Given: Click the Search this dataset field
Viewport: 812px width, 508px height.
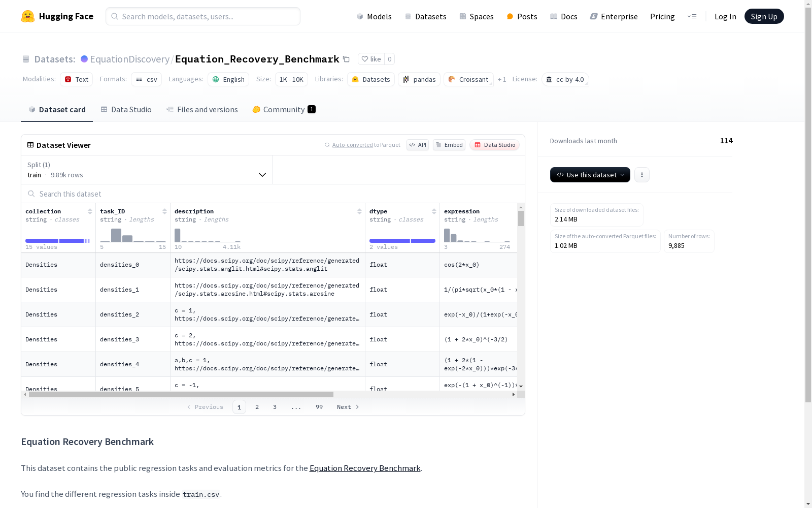Looking at the screenshot, I should pyautogui.click(x=273, y=194).
